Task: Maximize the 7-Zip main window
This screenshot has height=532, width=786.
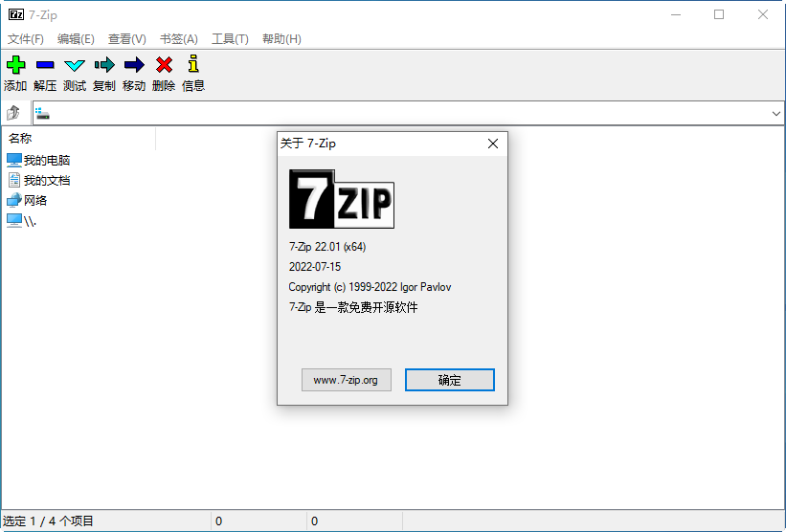Action: point(719,14)
